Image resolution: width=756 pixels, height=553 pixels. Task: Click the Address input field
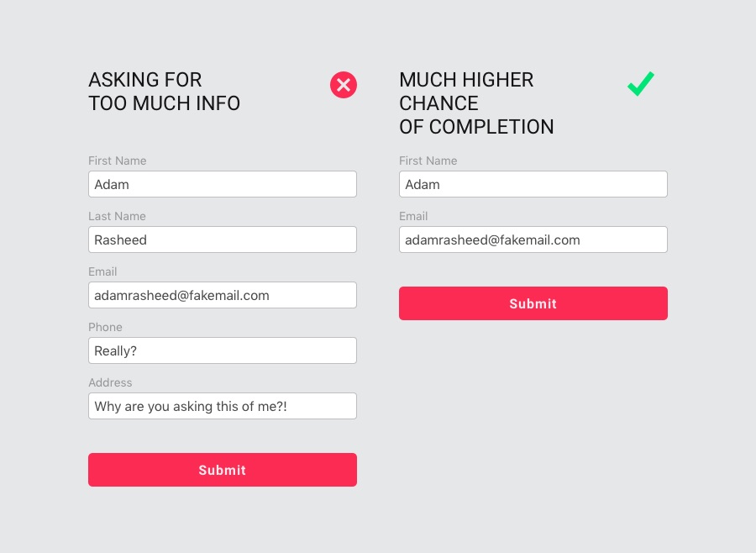point(223,406)
